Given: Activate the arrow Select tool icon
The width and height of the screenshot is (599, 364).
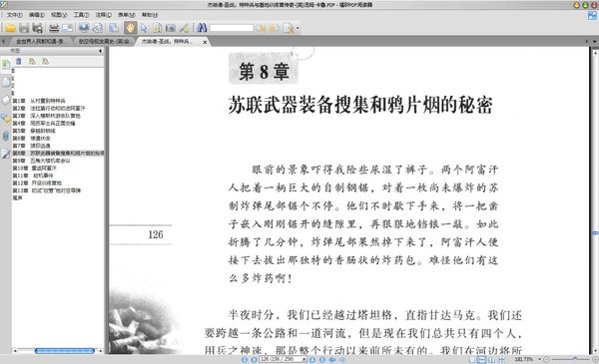Looking at the screenshot, I should click(144, 28).
